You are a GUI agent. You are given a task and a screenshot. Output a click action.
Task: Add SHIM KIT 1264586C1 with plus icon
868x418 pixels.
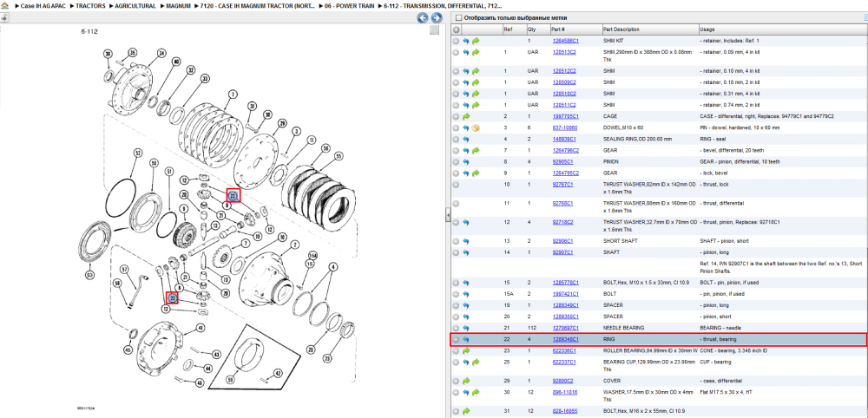click(x=457, y=41)
